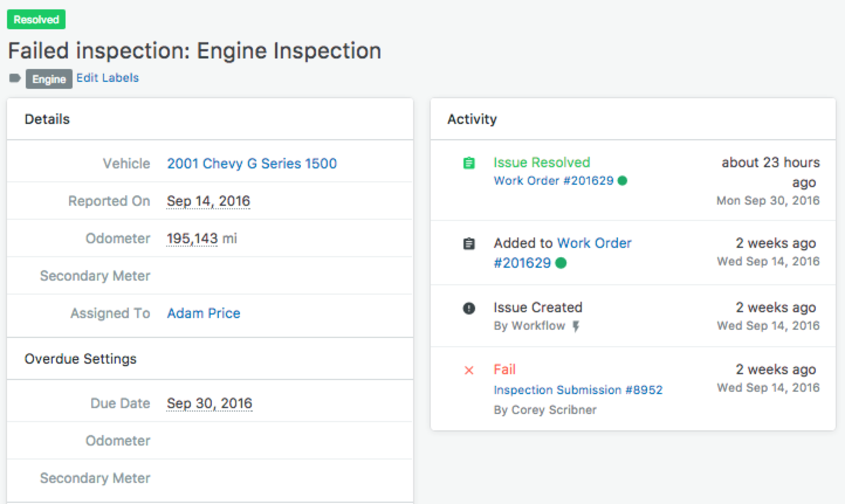This screenshot has height=504, width=845.
Task: Click green status dot in Added to Work Order entry
Action: 561,263
